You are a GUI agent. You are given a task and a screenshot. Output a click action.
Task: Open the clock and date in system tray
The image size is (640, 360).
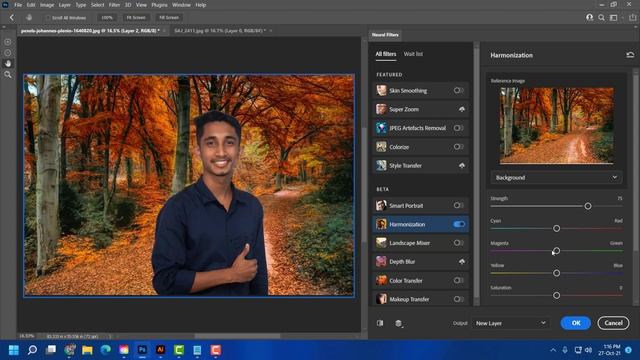tap(609, 350)
